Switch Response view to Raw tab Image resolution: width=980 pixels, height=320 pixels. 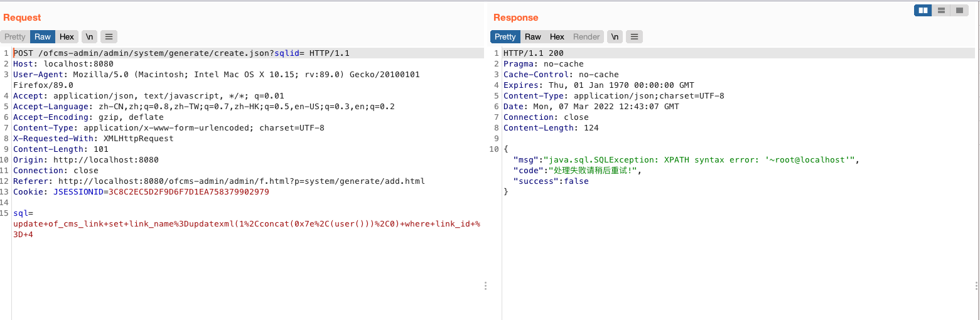pos(533,37)
